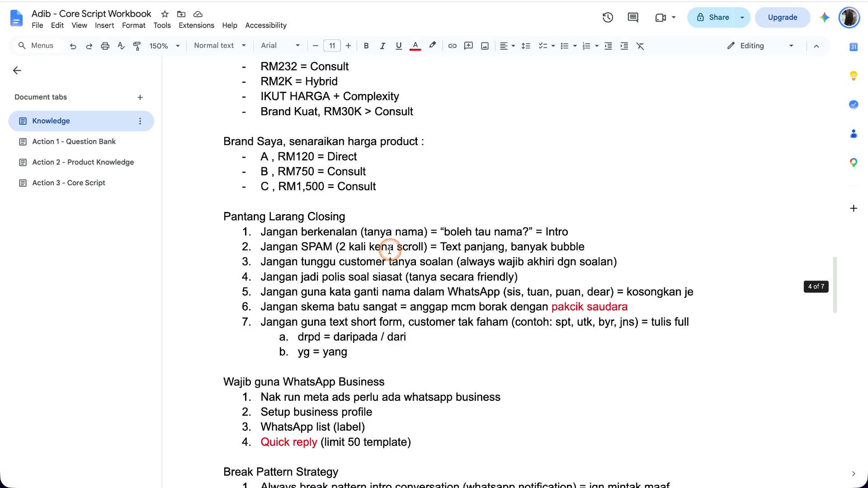Close the document tabs sidebar arrow
The image size is (868, 488).
17,70
